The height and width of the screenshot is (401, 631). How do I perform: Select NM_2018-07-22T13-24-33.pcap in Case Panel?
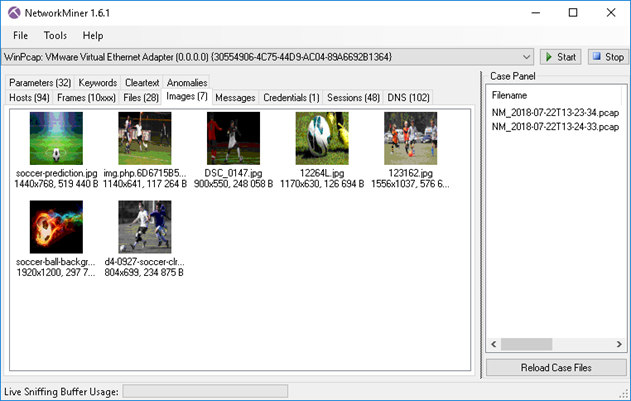point(555,127)
